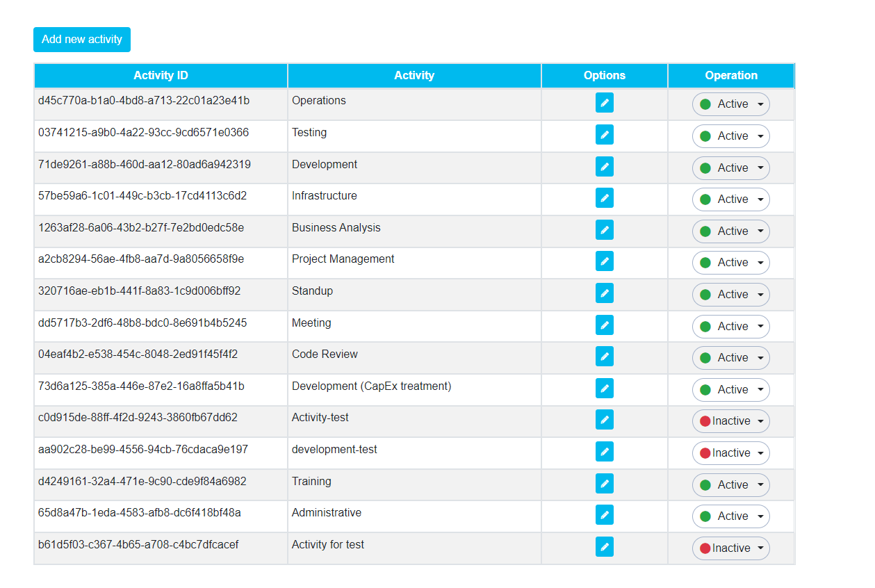Select ID 73d6a125-385a-446e-87e2-16a8ffa5b41b
This screenshot has width=875, height=588.
pyautogui.click(x=141, y=386)
